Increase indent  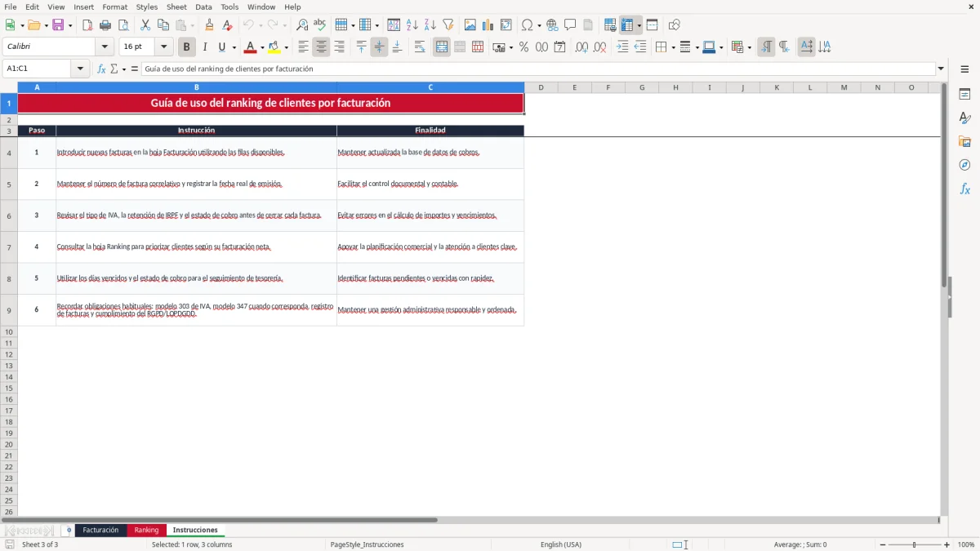click(622, 47)
